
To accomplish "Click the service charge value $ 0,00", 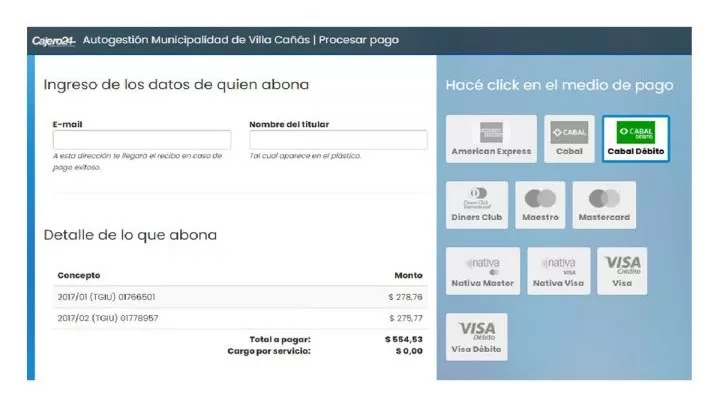I will point(409,351).
